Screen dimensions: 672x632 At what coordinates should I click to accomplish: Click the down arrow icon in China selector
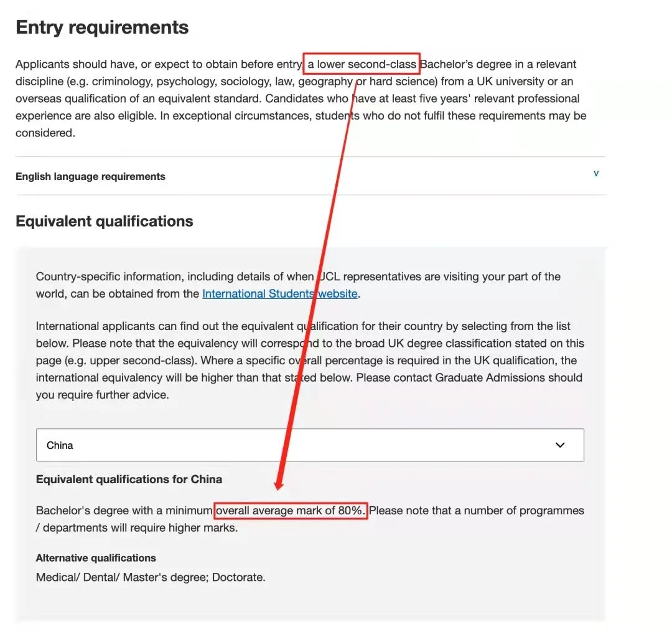coord(560,445)
